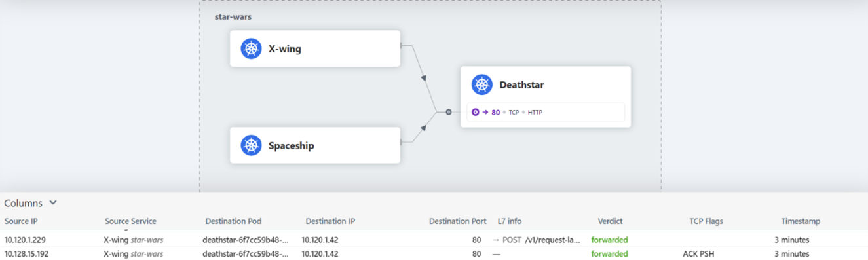Select the Deathstar service card
The width and height of the screenshot is (868, 260).
click(546, 97)
